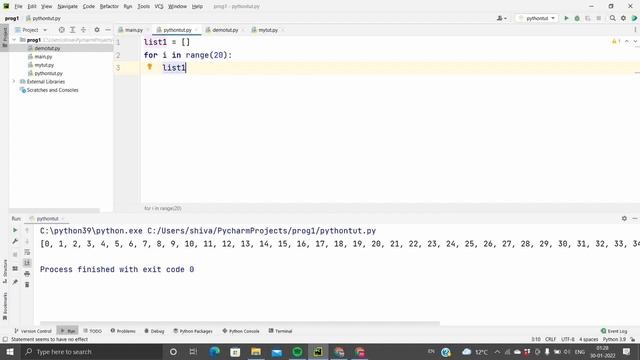Toggle Pin Tab in the Run panel
The width and height of the screenshot is (640, 360).
(15, 282)
